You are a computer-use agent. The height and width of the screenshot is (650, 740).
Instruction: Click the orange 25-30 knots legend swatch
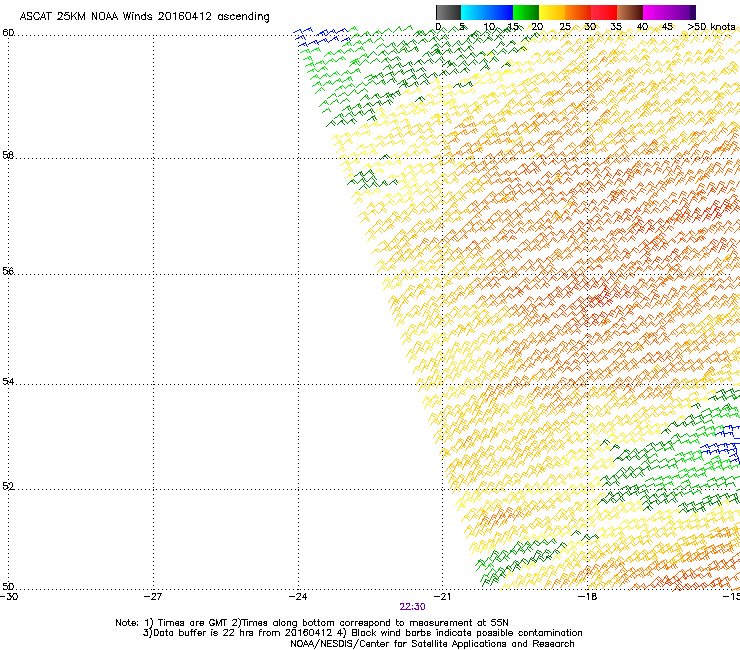(x=578, y=12)
